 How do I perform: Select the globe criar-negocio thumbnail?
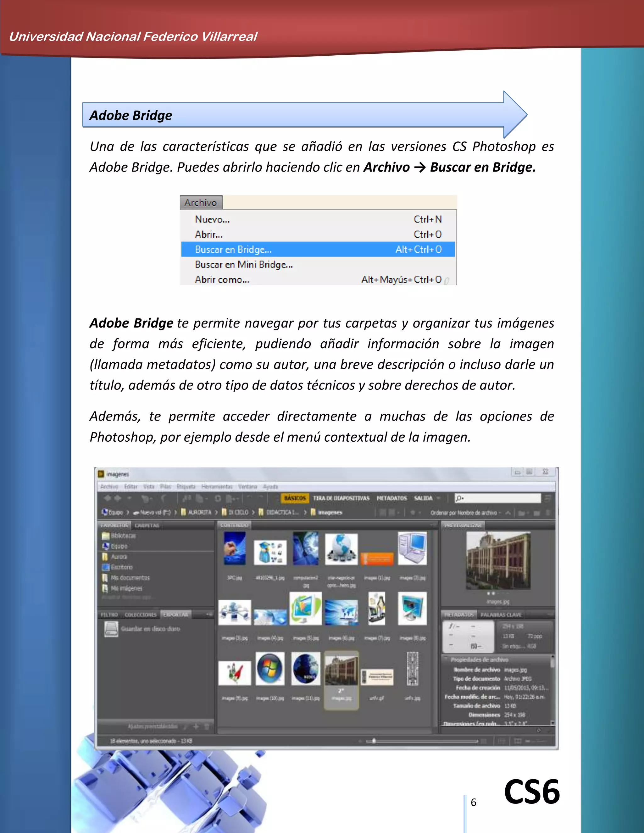point(341,549)
